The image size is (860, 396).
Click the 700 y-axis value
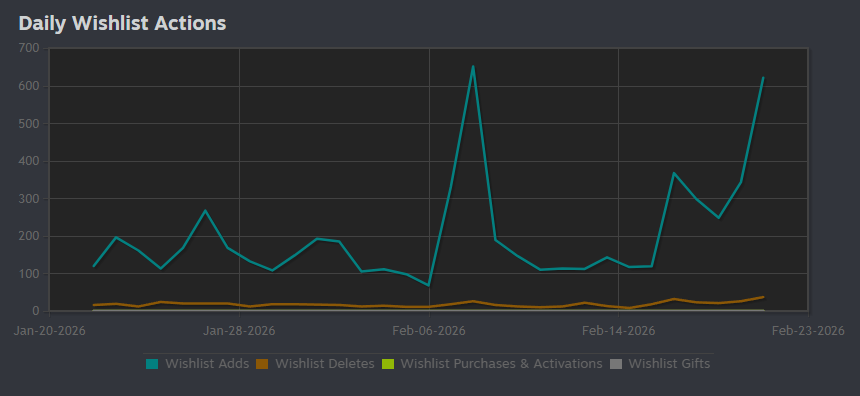coord(29,48)
